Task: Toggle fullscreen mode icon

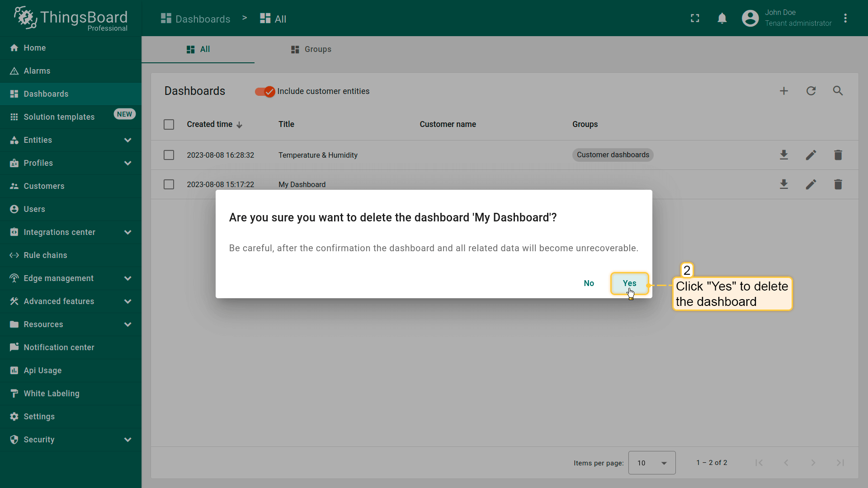Action: pyautogui.click(x=695, y=19)
